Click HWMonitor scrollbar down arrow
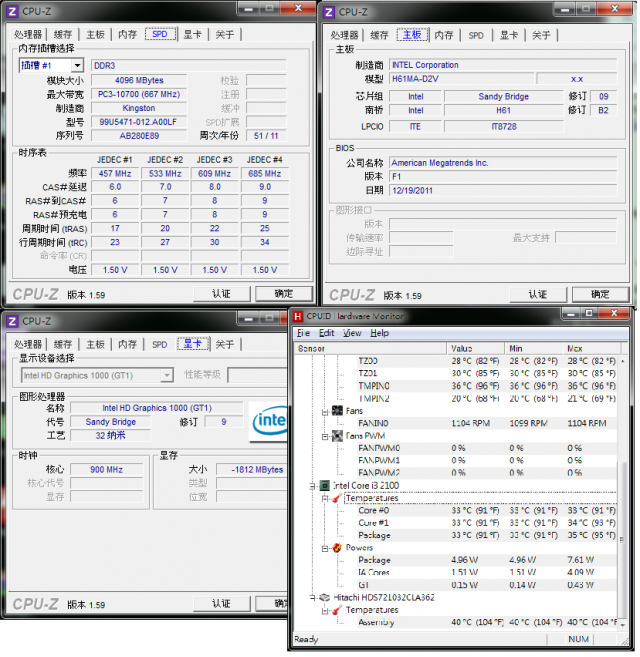 point(623,625)
